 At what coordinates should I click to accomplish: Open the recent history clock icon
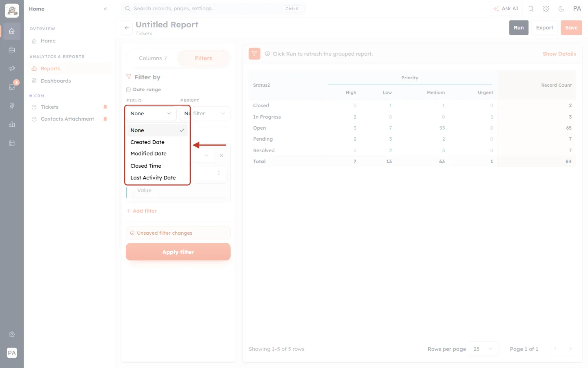546,9
